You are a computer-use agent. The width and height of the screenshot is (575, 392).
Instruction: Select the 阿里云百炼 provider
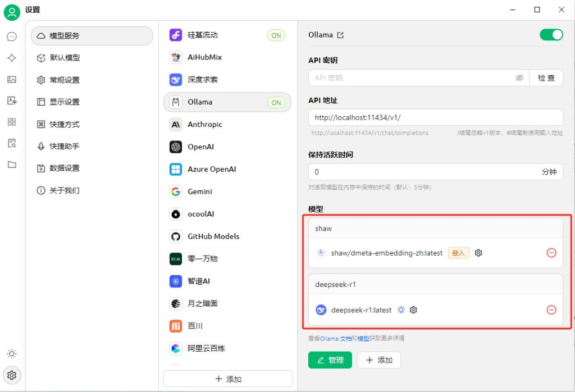[227, 348]
